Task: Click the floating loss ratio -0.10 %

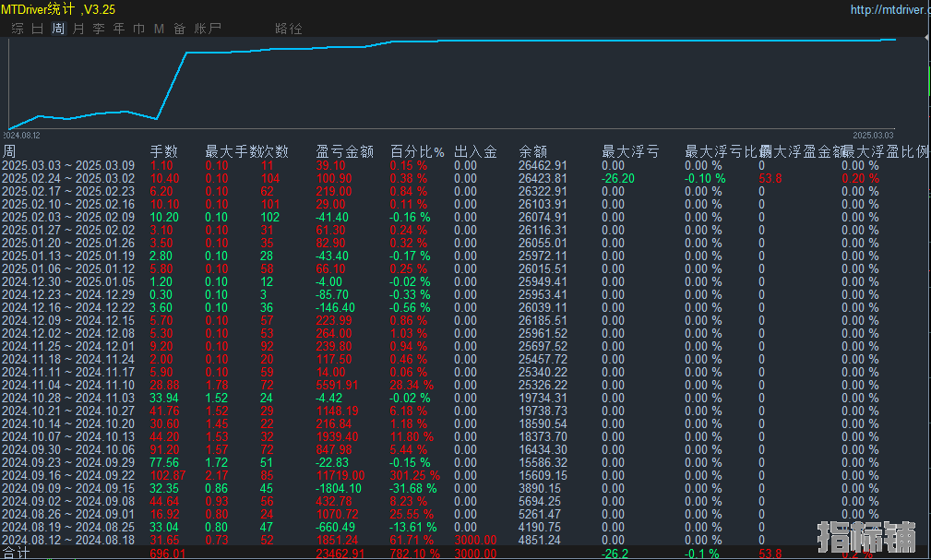Action: [705, 179]
